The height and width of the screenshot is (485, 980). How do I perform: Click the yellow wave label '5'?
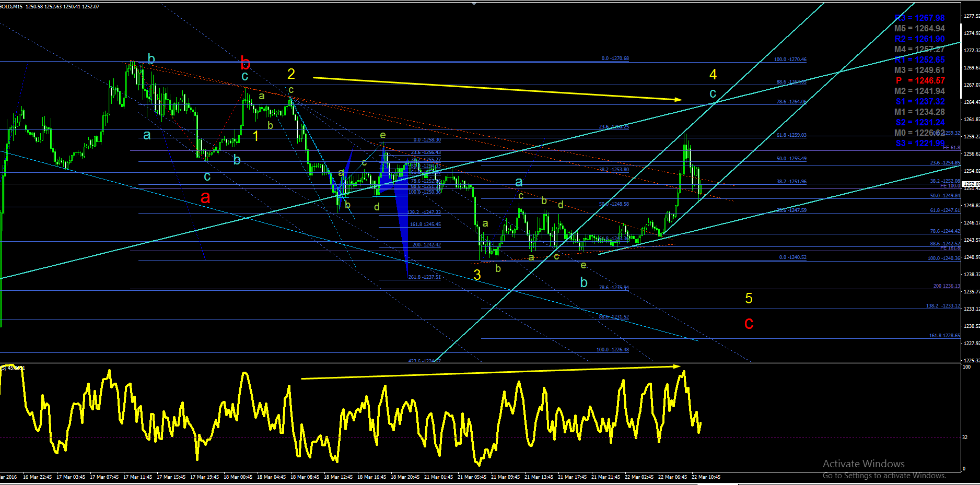(749, 299)
